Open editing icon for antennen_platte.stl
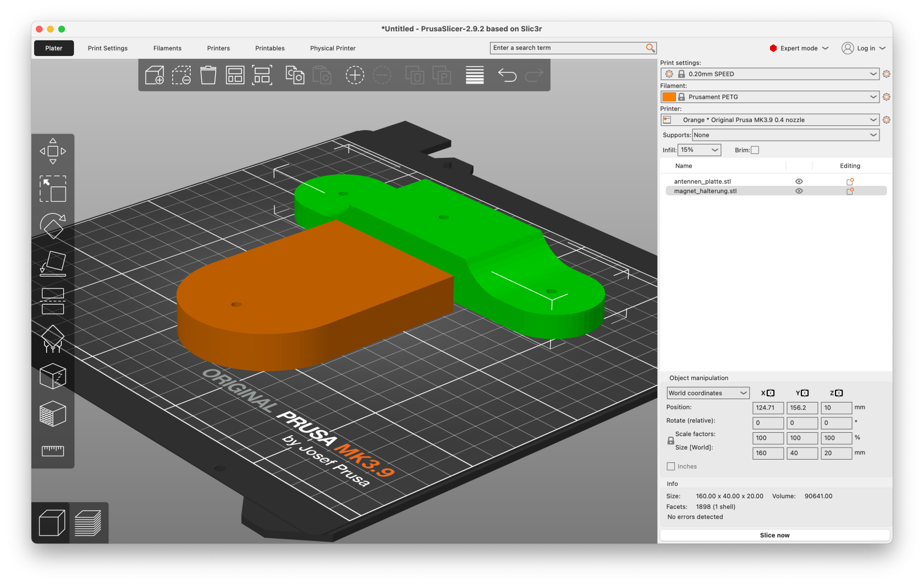 tap(850, 181)
